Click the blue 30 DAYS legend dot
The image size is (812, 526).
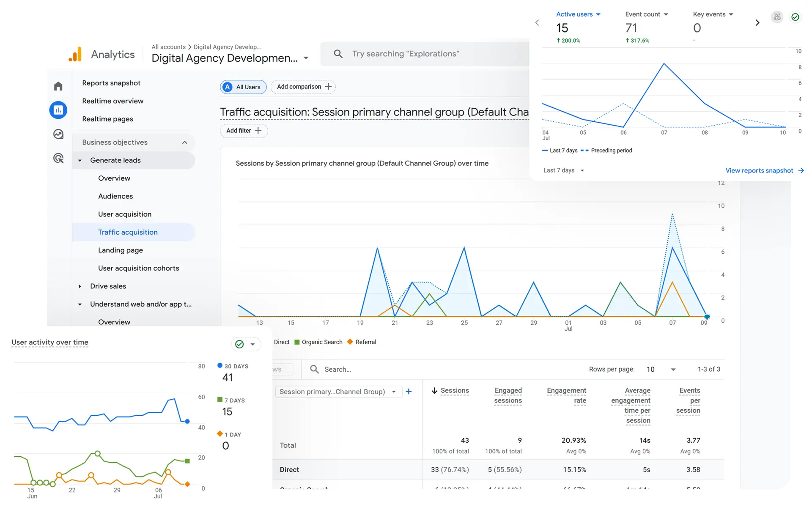pyautogui.click(x=219, y=365)
